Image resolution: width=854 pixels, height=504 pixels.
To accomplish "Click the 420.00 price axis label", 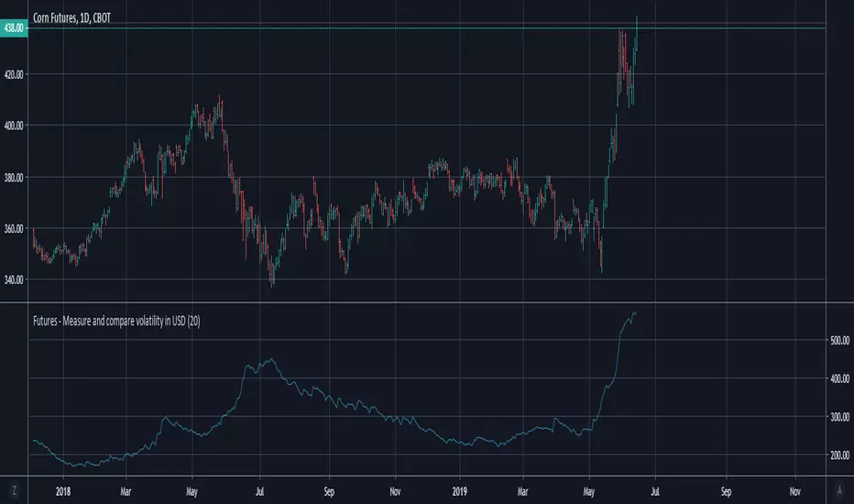I will tap(14, 74).
